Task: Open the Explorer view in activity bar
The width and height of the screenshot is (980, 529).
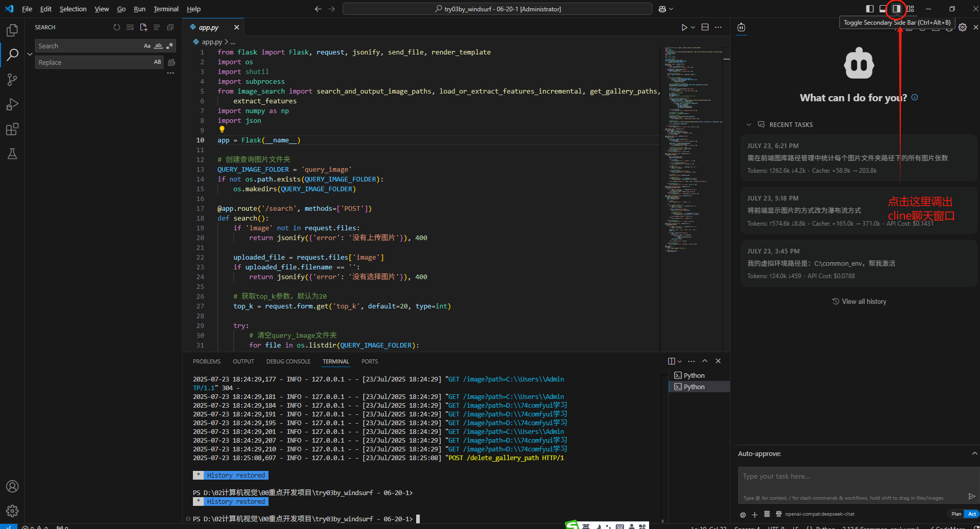Action: (12, 30)
